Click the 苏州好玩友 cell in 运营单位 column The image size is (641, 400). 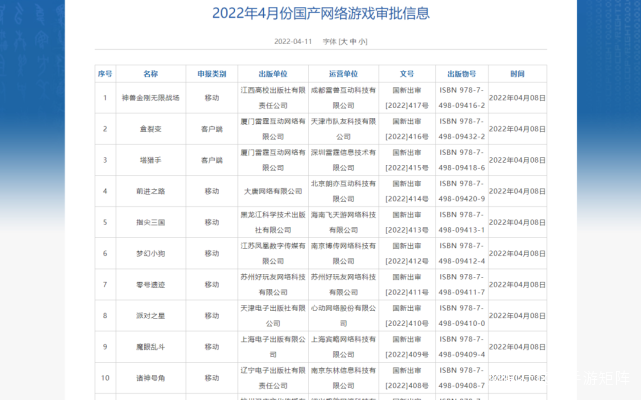[x=343, y=285]
